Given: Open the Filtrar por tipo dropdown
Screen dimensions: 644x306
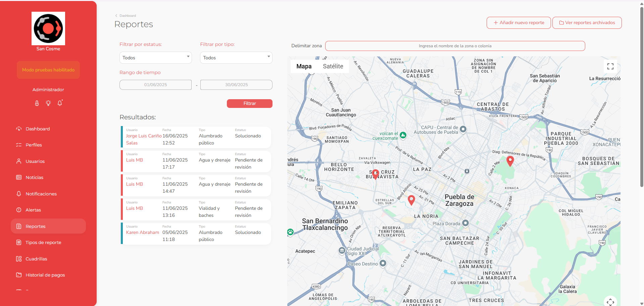Looking at the screenshot, I should 236,58.
